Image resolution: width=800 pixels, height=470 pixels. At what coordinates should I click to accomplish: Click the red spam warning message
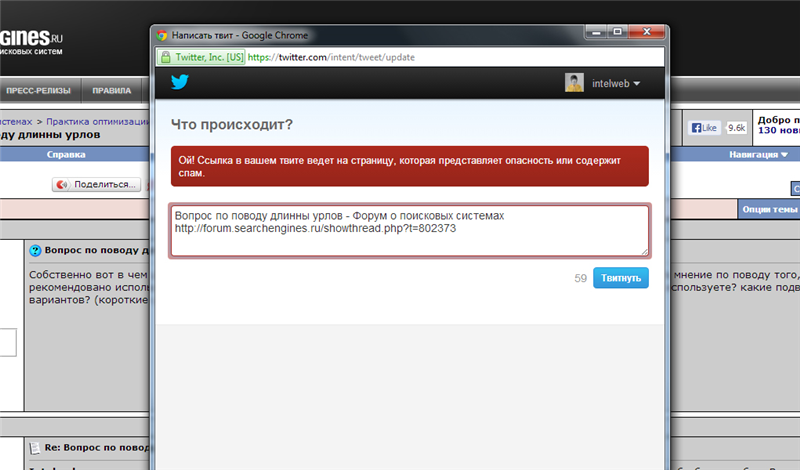point(410,166)
